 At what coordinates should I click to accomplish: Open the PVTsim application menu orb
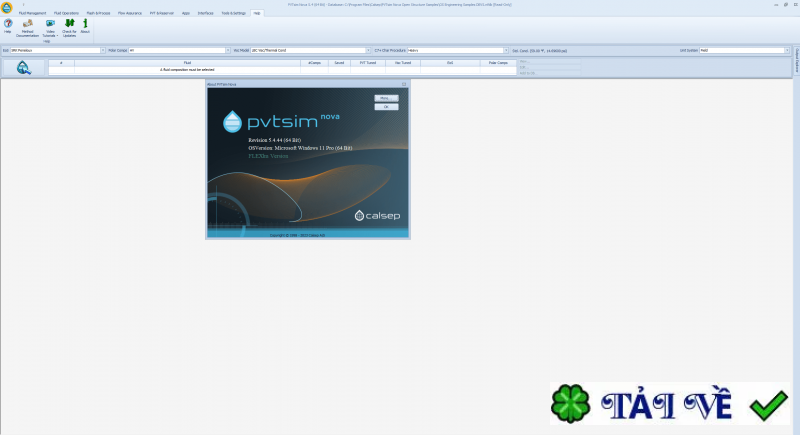click(x=7, y=7)
